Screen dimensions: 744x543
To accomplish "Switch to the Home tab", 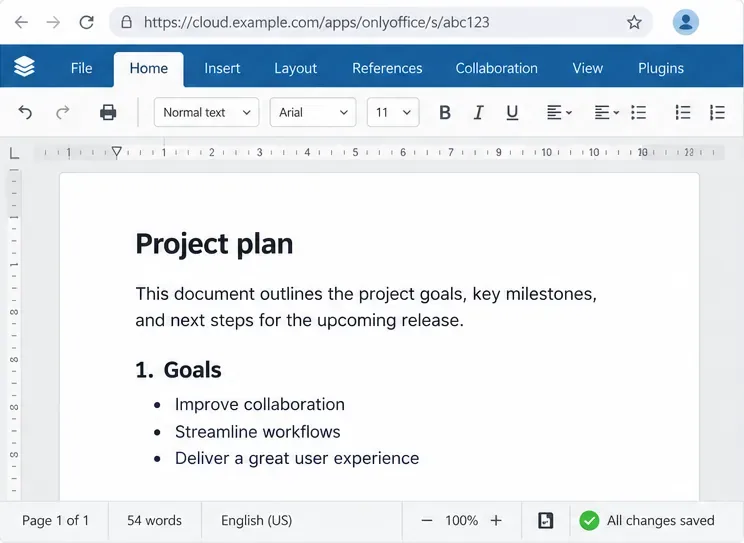I will click(149, 68).
